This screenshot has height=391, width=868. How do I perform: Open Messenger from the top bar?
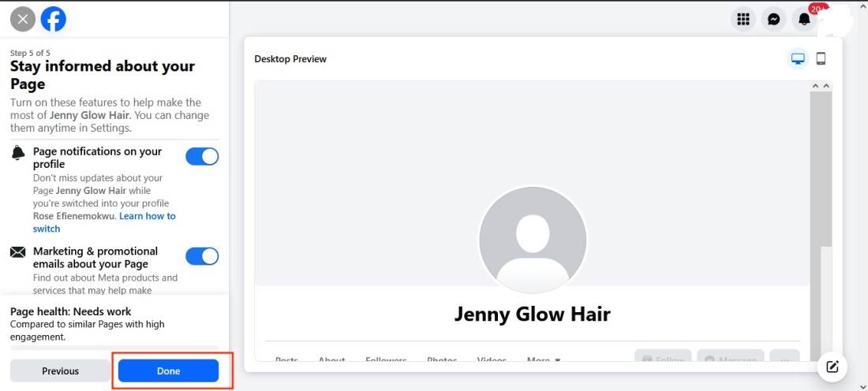[x=774, y=20]
